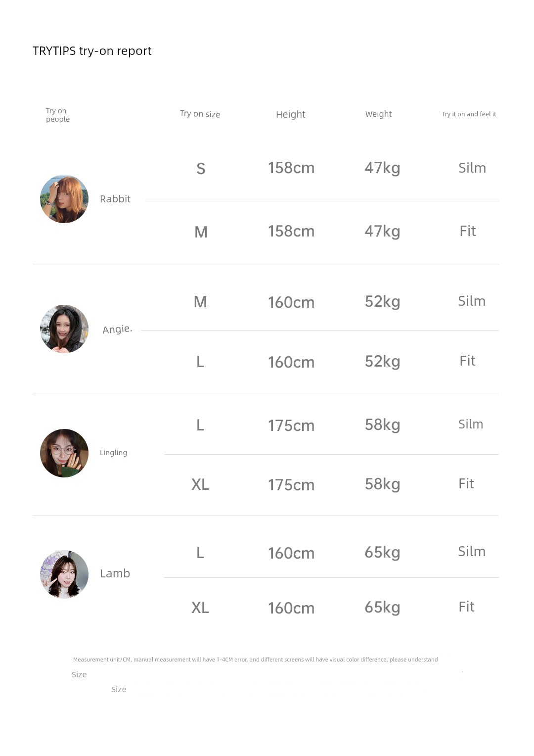Click the 175cm height in Lingling's XL row
The width and height of the screenshot is (534, 756).
click(291, 485)
